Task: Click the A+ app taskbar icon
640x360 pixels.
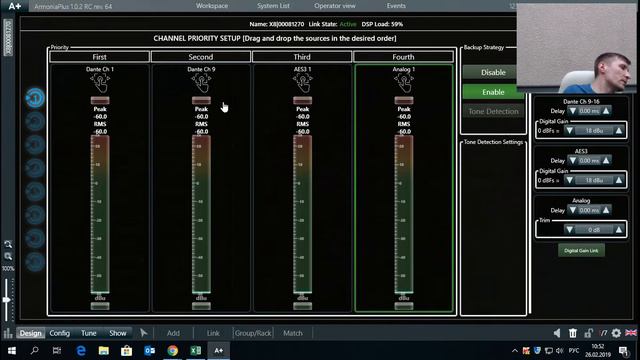Action: pyautogui.click(x=219, y=351)
